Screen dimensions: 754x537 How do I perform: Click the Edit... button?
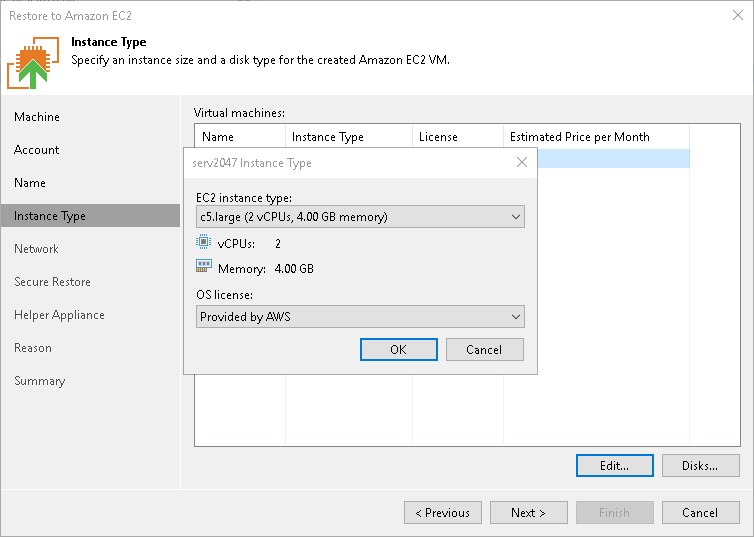pos(615,465)
